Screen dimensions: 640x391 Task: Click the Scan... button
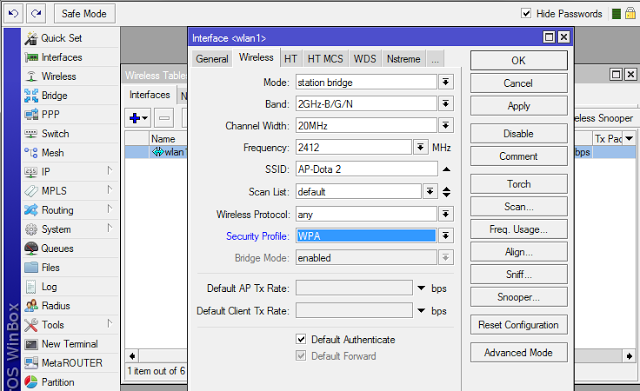(x=518, y=207)
